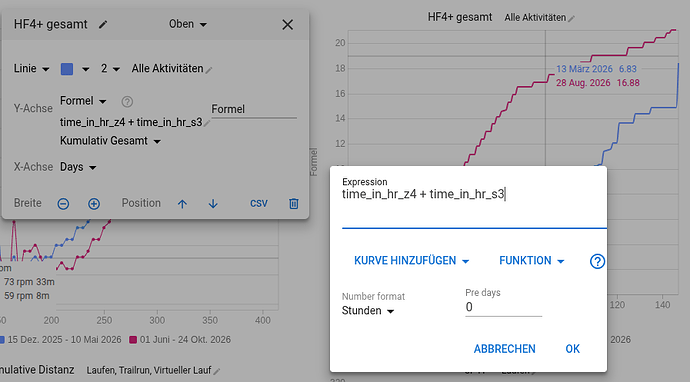Image resolution: width=690 pixels, height=382 pixels.
Task: Click the Pre days input field
Action: pyautogui.click(x=503, y=307)
